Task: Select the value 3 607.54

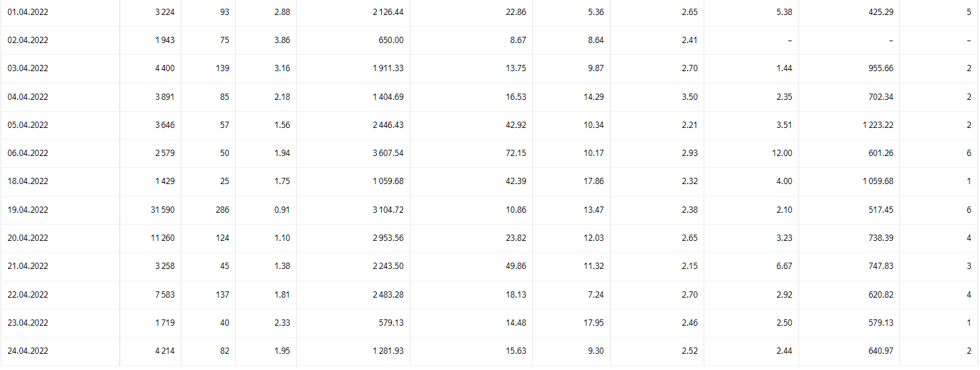Action: click(x=388, y=153)
